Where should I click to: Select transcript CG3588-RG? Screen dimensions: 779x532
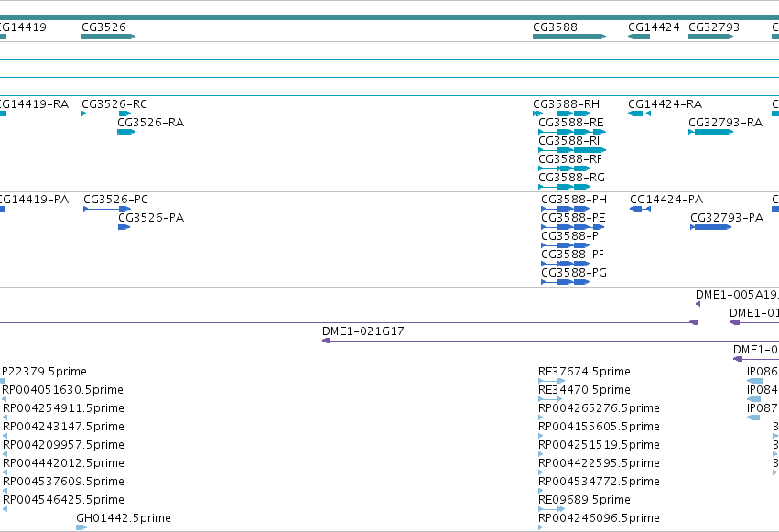tap(565, 187)
